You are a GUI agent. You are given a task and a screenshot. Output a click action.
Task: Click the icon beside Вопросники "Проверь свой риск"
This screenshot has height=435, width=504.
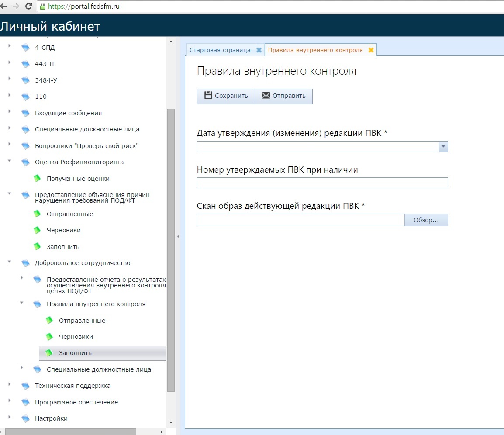(x=25, y=146)
